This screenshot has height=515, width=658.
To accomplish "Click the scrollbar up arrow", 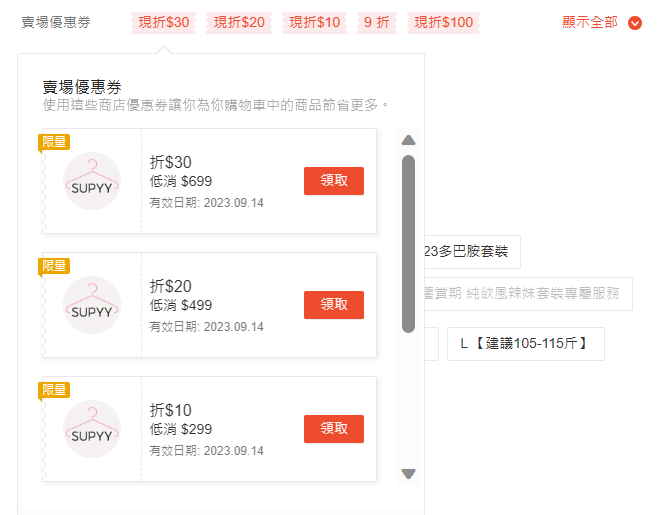I will click(408, 140).
